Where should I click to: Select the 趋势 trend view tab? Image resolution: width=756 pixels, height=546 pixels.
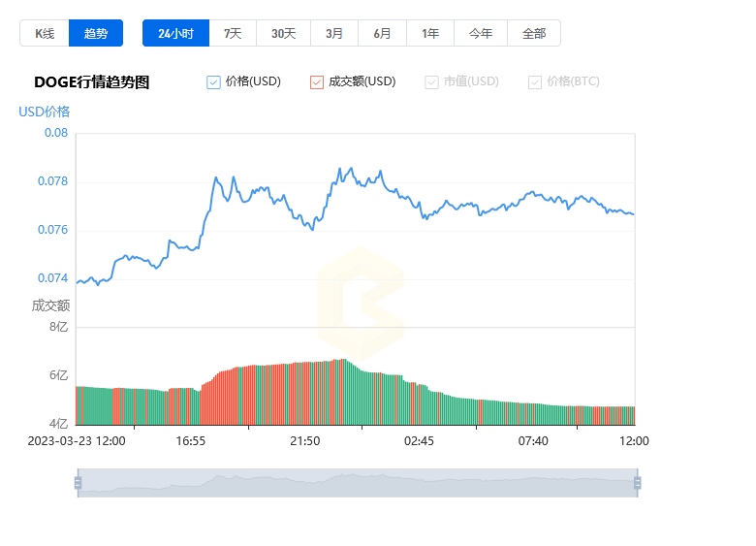pos(96,33)
